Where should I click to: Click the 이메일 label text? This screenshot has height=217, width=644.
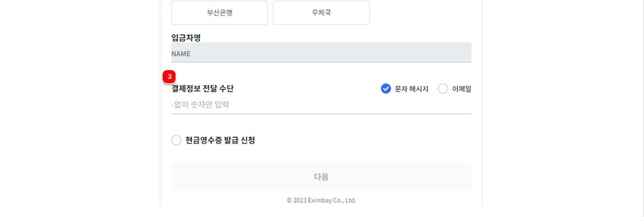[x=461, y=89]
